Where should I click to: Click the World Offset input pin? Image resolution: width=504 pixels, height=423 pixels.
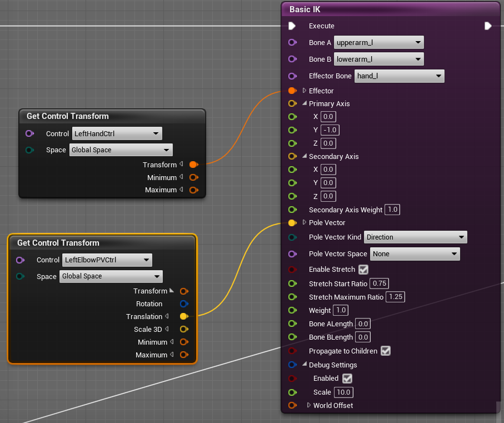point(292,405)
